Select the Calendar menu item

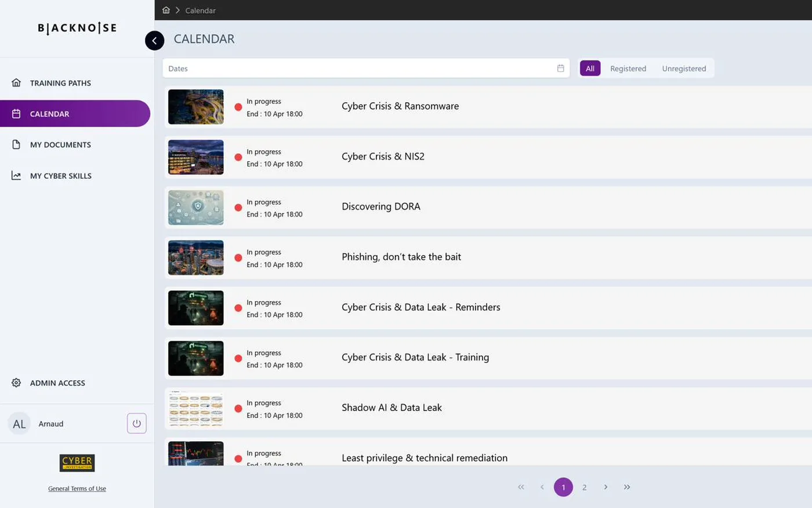(75, 114)
